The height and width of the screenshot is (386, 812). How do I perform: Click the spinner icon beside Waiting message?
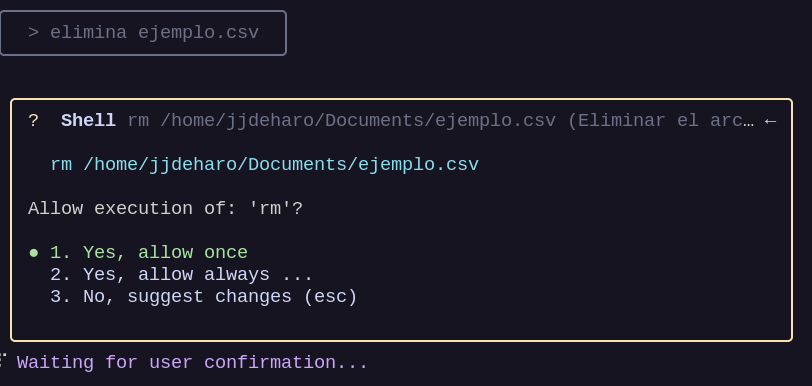[2, 360]
